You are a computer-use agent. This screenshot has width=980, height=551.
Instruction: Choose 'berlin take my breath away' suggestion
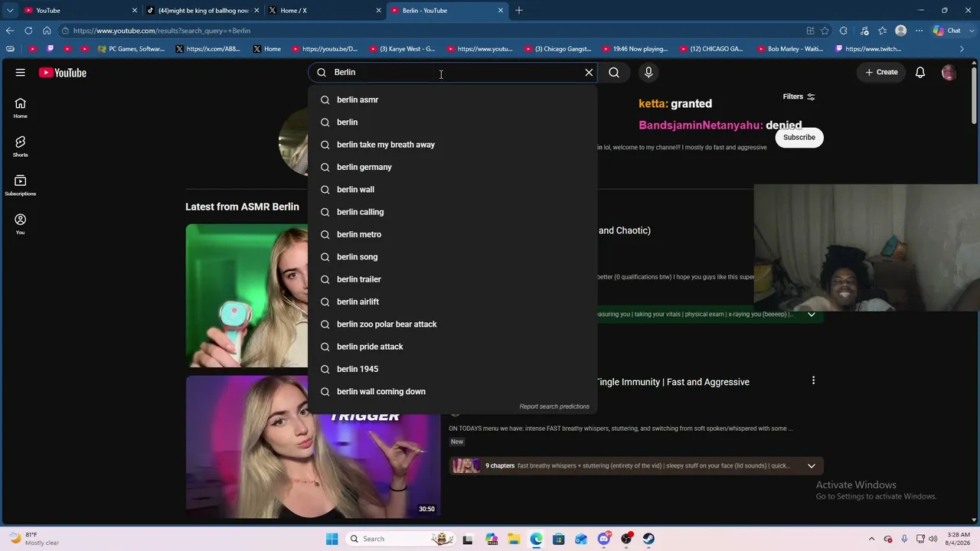[x=452, y=145]
